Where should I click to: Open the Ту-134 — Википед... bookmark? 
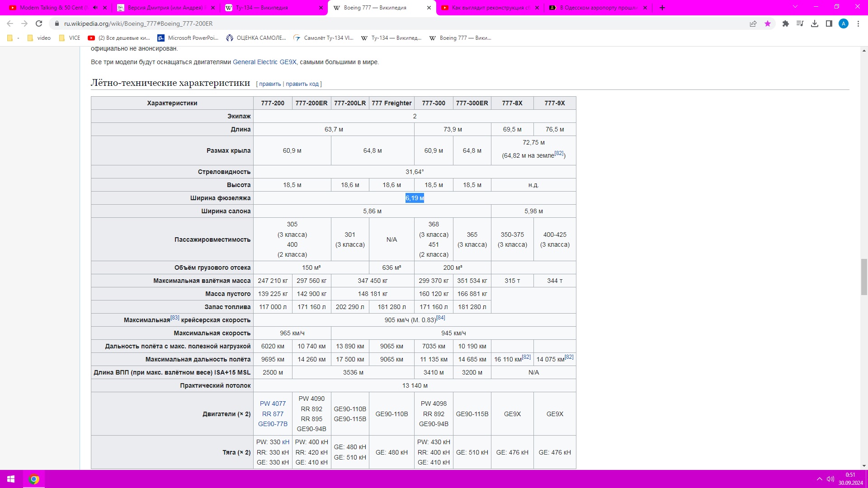pyautogui.click(x=392, y=38)
